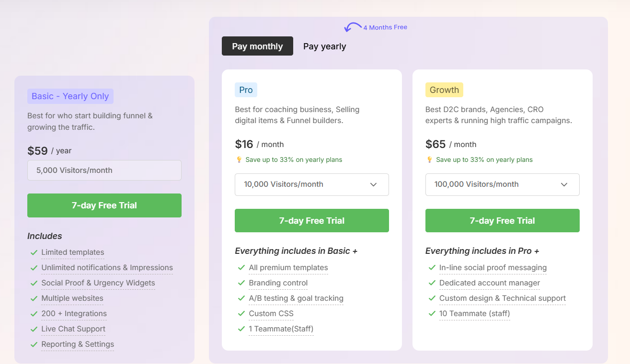Screen dimensions: 630x364
Task: Click the 5,000 Visitors/month field
Action: (104, 170)
